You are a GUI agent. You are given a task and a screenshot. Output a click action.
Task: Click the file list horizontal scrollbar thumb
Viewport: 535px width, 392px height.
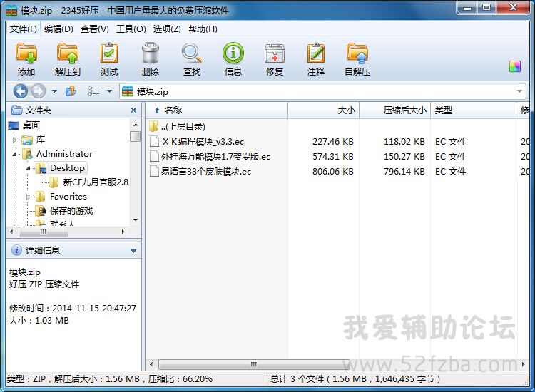pyautogui.click(x=254, y=364)
